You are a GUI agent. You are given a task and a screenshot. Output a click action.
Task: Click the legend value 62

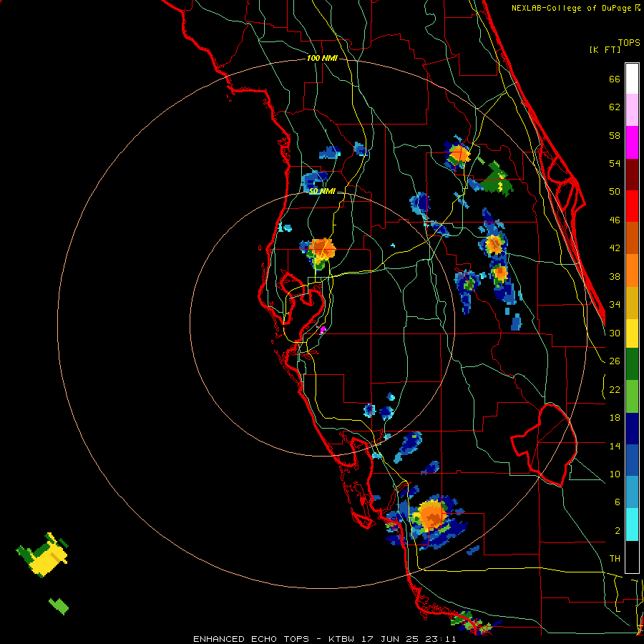pos(615,107)
